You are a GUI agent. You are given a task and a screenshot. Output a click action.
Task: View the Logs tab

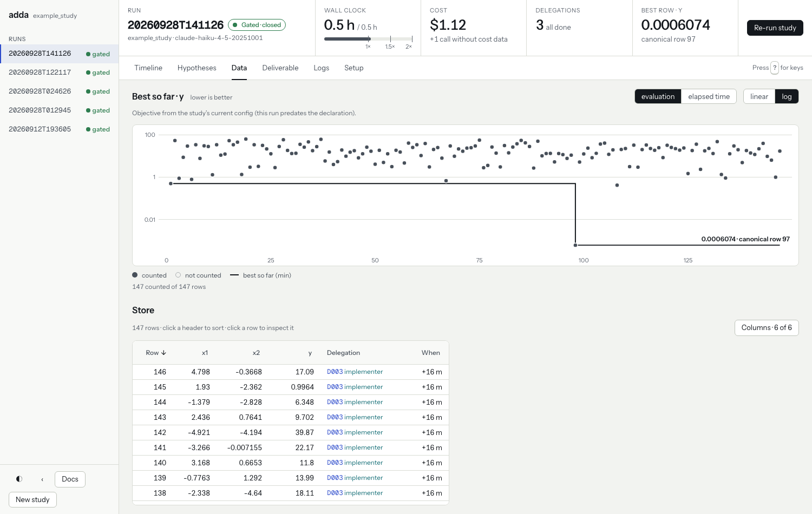click(x=322, y=68)
